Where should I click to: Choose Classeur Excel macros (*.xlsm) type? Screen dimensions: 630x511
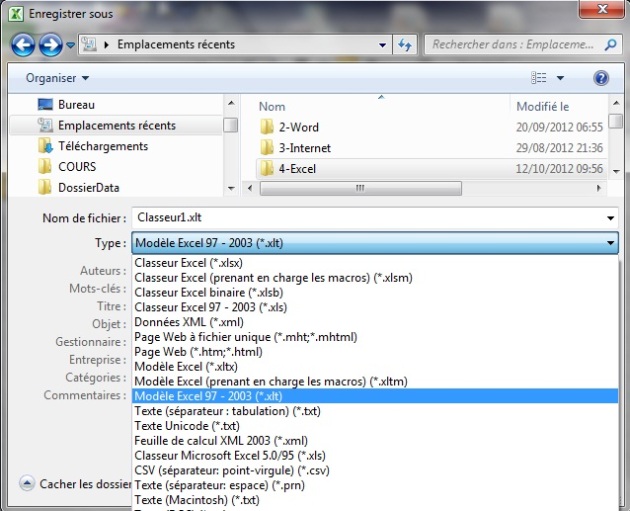pyautogui.click(x=375, y=278)
